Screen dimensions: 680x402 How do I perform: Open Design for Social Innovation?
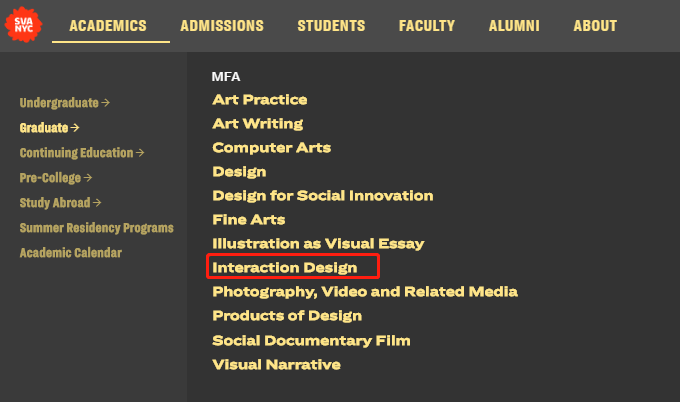(323, 196)
